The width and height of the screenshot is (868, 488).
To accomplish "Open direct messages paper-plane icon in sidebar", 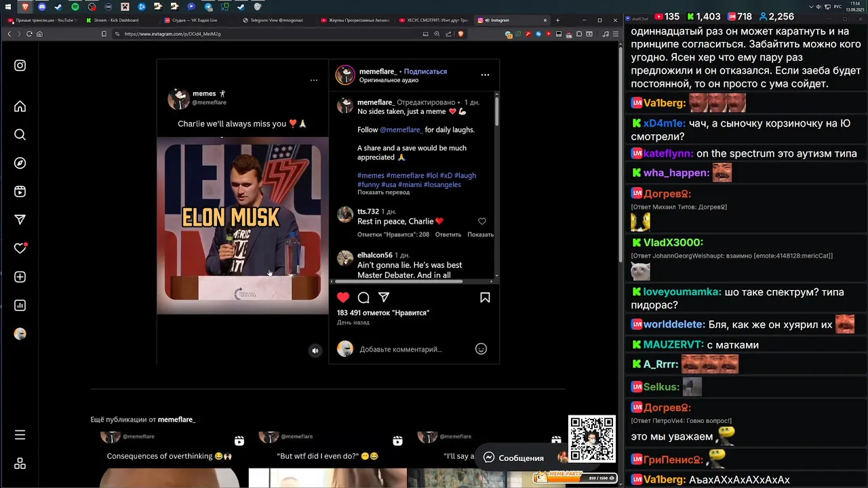I will 20,220.
